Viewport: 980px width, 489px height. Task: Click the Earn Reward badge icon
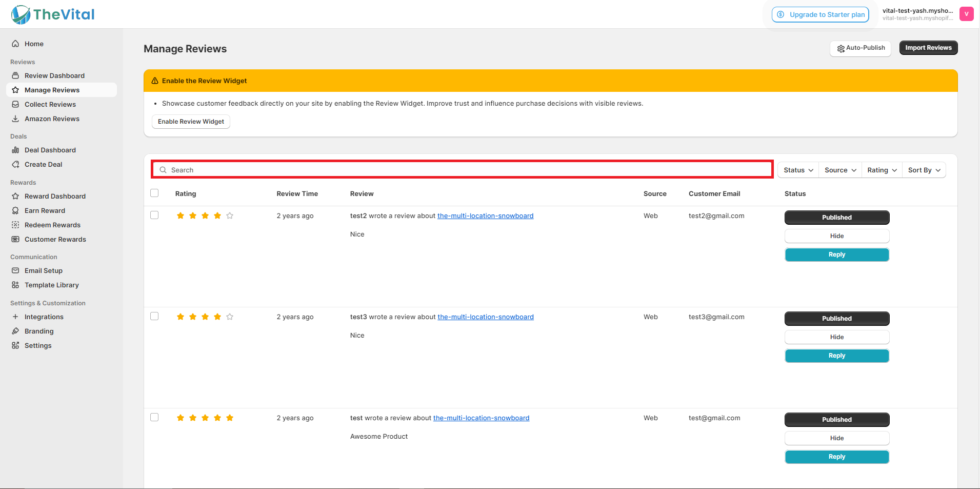pyautogui.click(x=15, y=210)
